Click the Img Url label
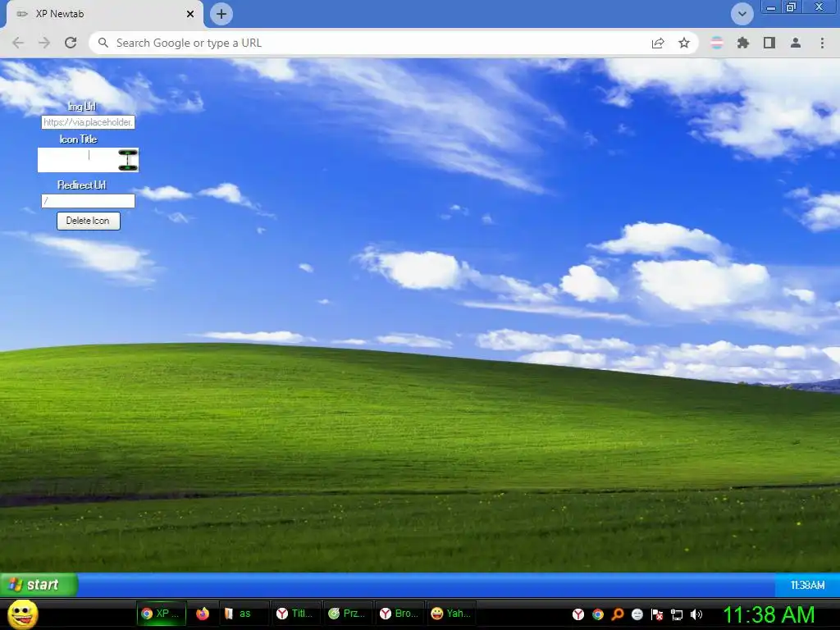Viewport: 840px width, 630px height. pos(81,106)
